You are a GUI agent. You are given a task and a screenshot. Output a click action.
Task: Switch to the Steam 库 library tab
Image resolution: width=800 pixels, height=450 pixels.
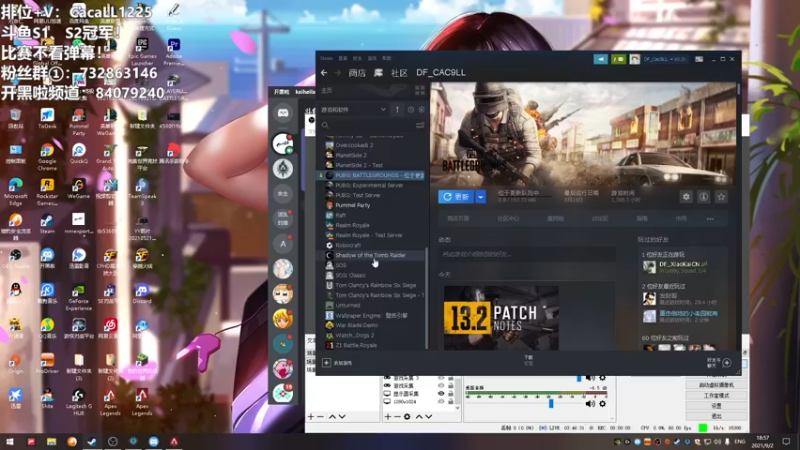[378, 73]
